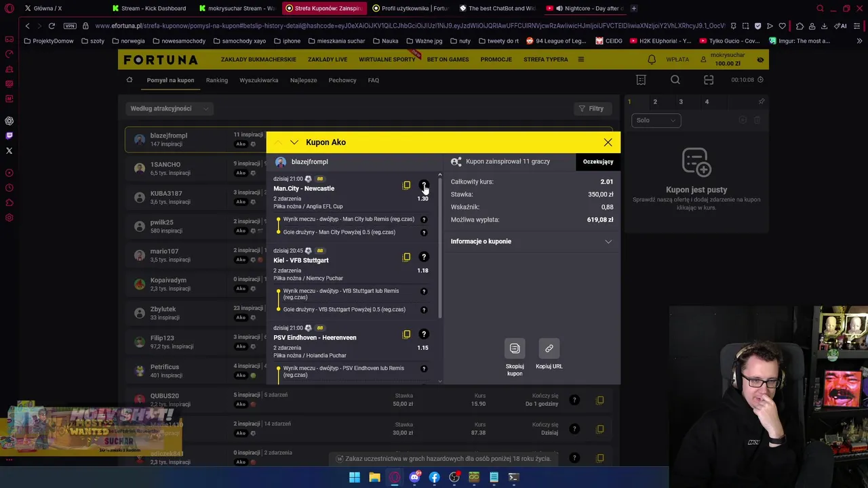Screen dimensions: 868x488
Task: Click the Oczekujący status badge
Action: [598, 162]
